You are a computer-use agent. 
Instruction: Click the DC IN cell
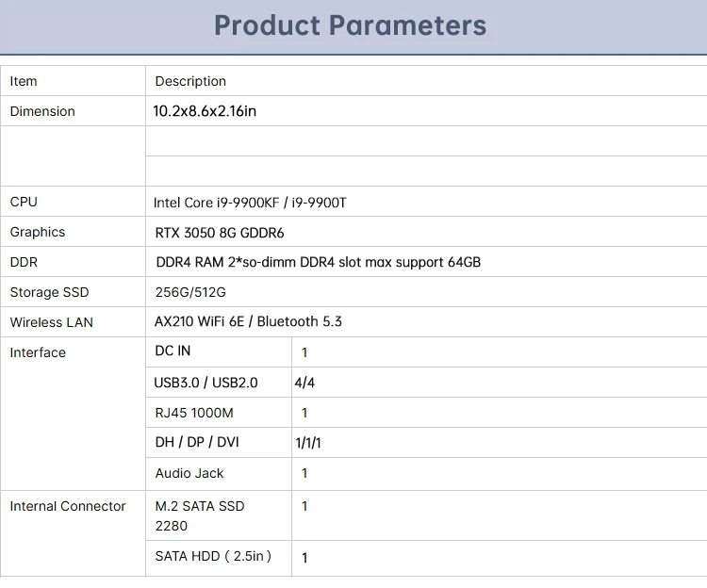(x=173, y=351)
